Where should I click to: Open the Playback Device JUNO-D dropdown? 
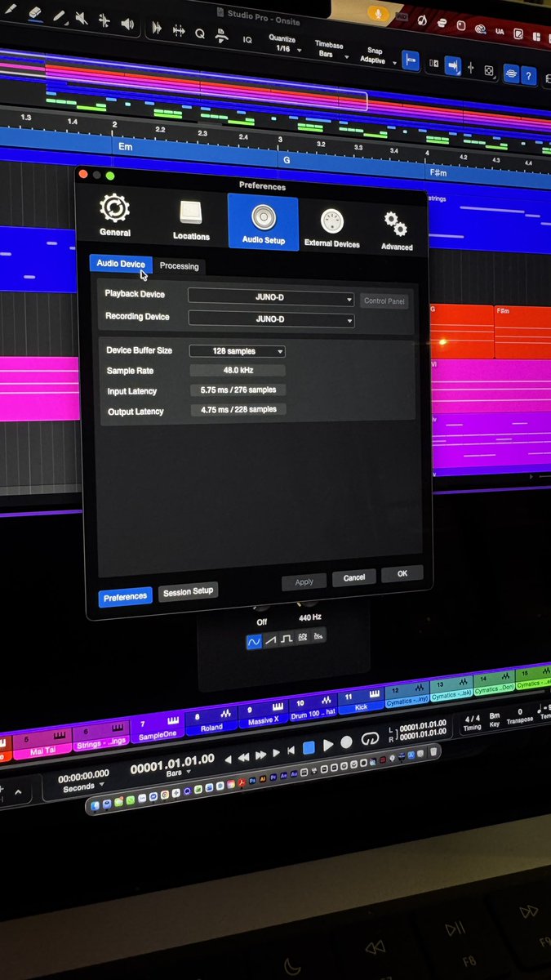click(x=271, y=299)
